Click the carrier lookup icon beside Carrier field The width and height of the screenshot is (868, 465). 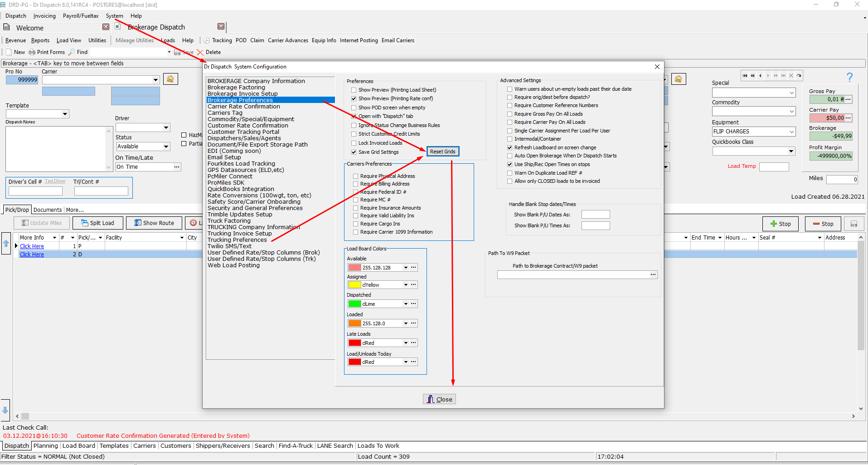(170, 79)
